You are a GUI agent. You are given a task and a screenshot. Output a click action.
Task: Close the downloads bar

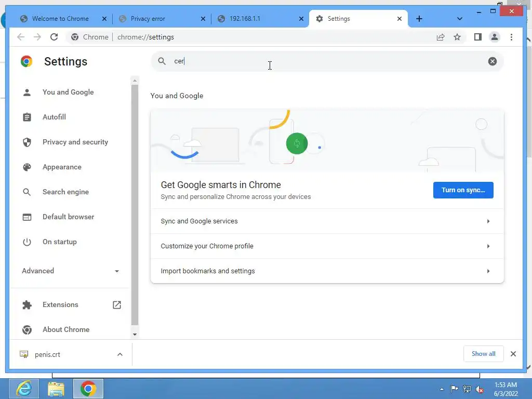(513, 354)
